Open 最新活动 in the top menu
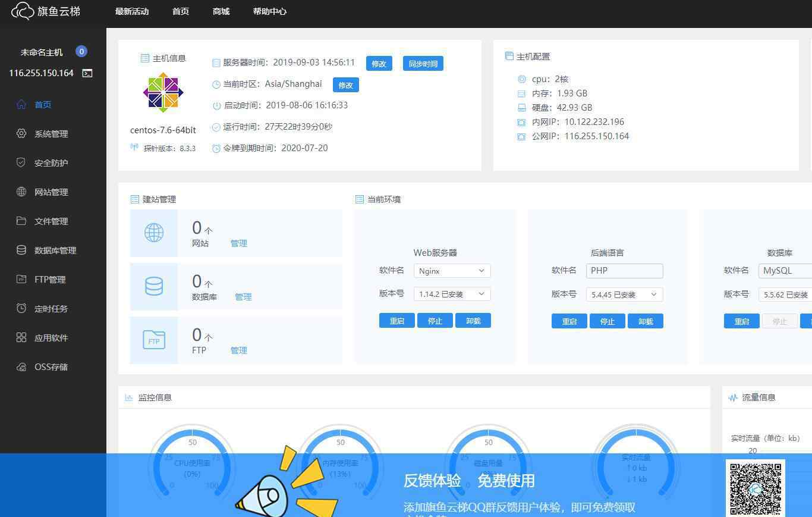 [132, 11]
